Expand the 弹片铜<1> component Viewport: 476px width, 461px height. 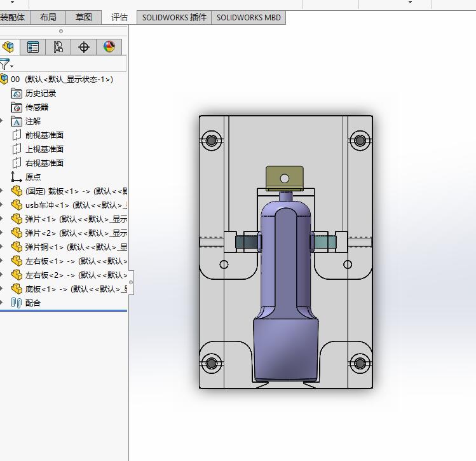pos(1,247)
